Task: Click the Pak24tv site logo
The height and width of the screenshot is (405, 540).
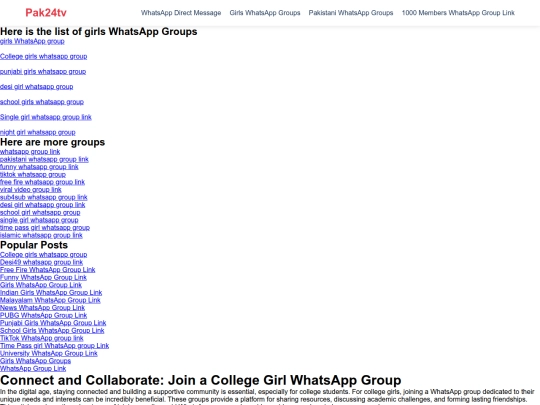Action: 46,13
